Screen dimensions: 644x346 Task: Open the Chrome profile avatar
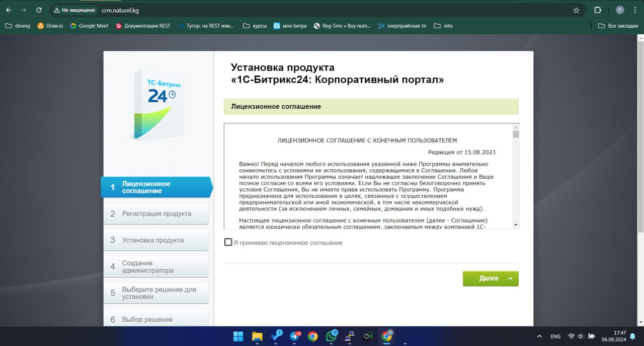(x=620, y=10)
